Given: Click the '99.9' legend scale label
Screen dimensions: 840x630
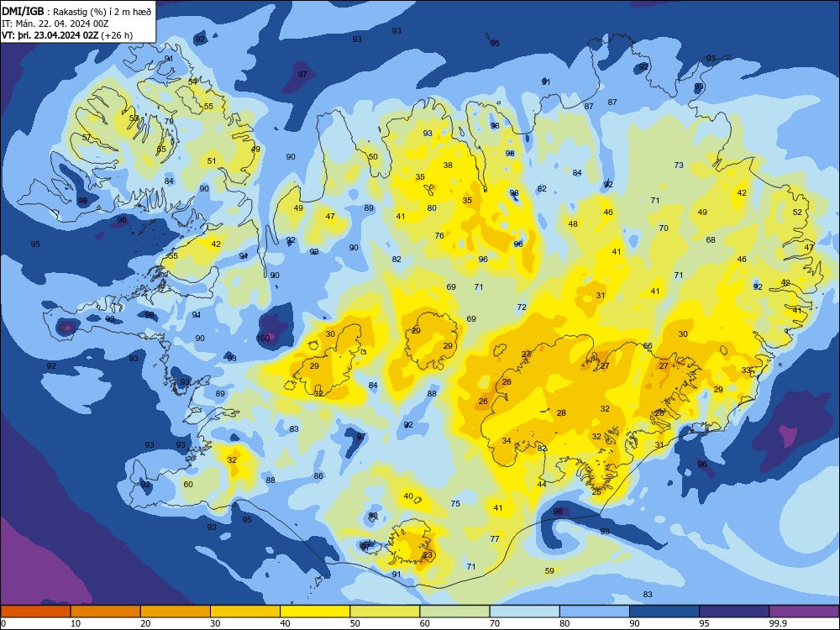Looking at the screenshot, I should pyautogui.click(x=778, y=623).
